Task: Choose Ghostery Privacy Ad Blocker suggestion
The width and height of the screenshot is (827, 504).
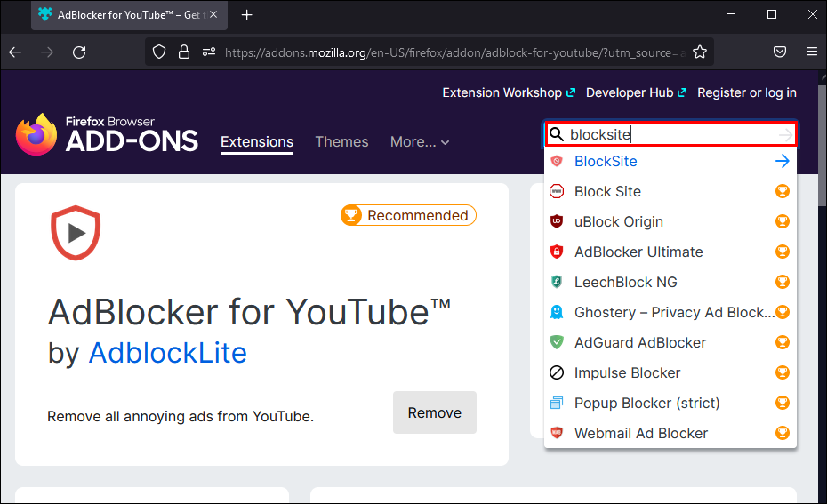Action: 670,312
